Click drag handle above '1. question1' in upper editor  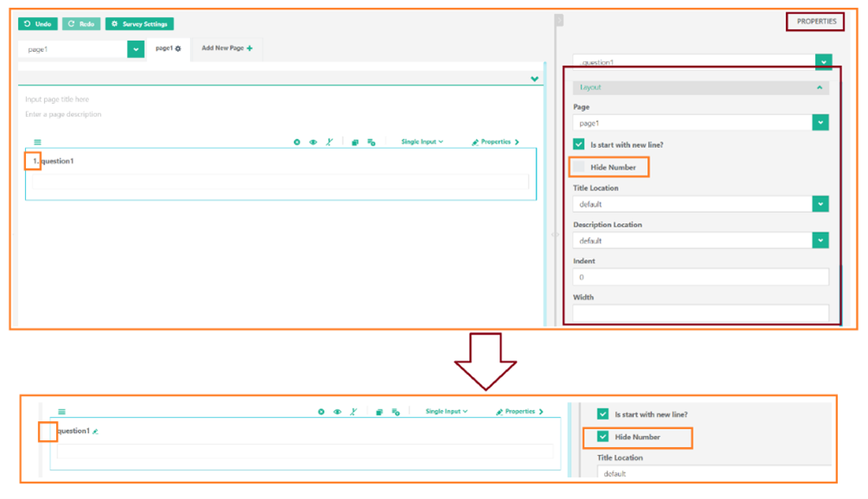37,142
